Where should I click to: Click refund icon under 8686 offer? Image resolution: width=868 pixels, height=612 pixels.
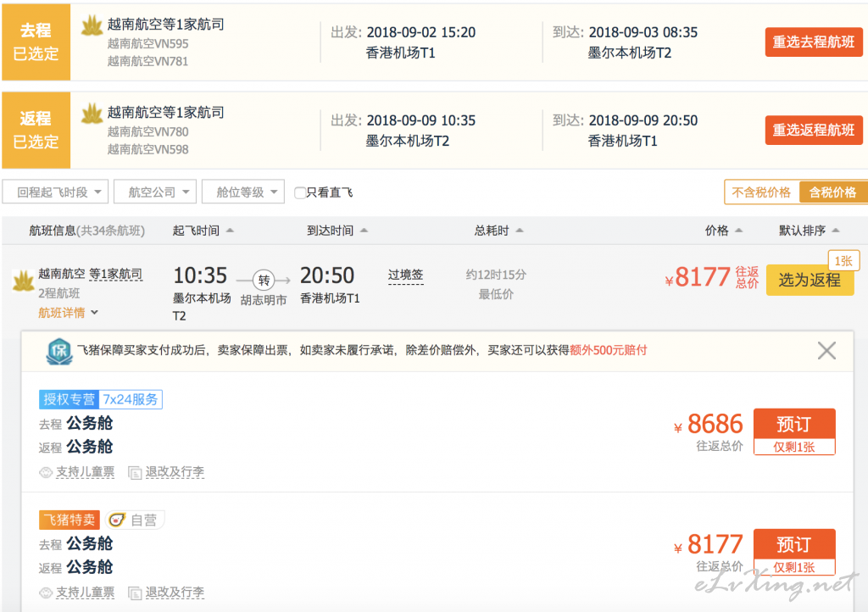(135, 472)
